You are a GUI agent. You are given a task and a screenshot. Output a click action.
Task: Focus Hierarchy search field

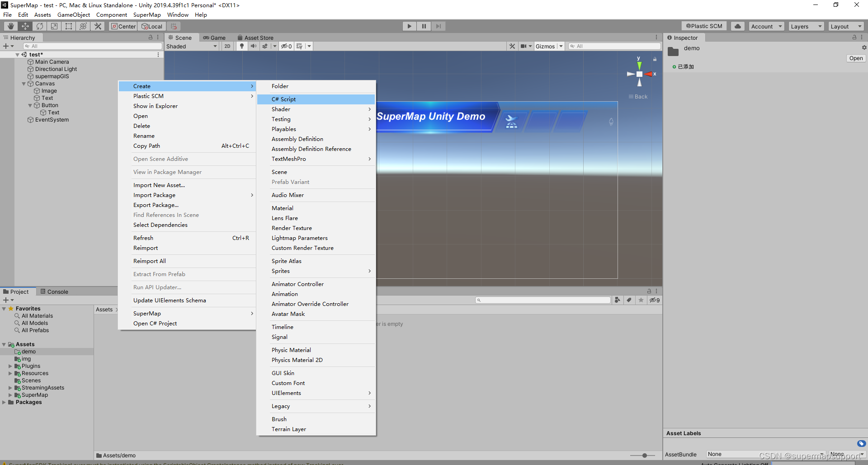pos(93,46)
